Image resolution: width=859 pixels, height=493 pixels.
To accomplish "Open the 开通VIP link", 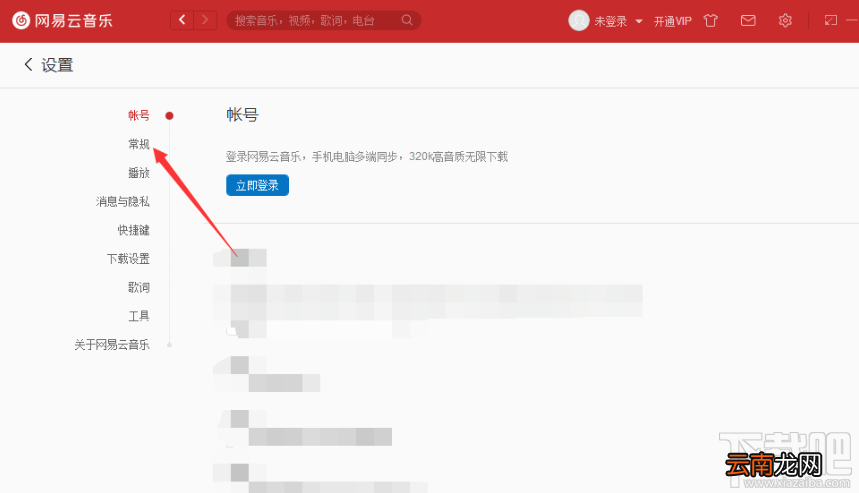I will coord(673,21).
